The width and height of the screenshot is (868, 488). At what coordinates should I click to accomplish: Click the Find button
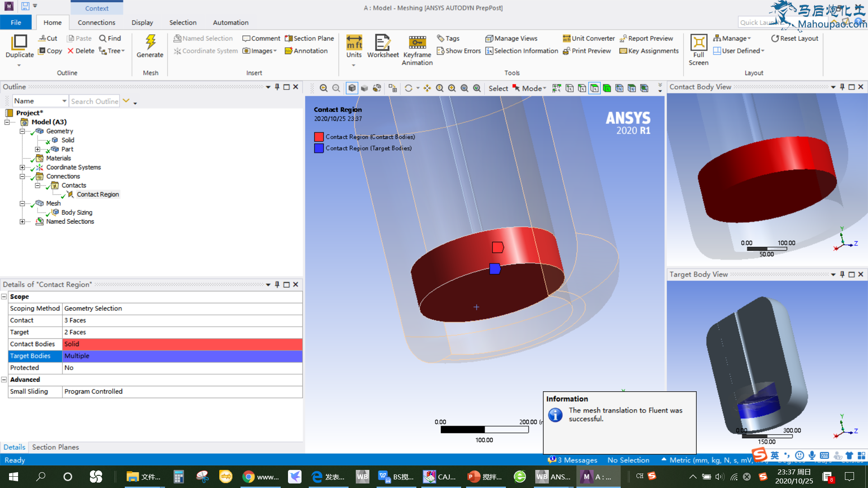[110, 38]
